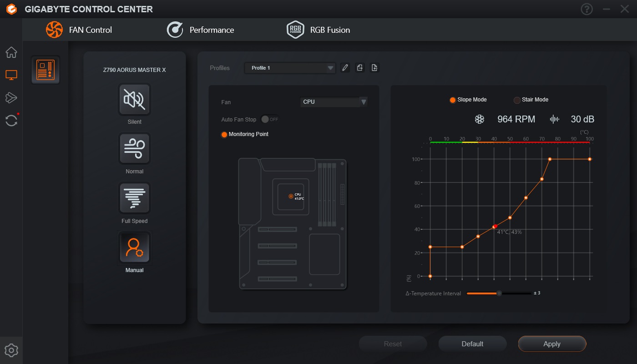Click the 964 RPM reading

pos(516,119)
